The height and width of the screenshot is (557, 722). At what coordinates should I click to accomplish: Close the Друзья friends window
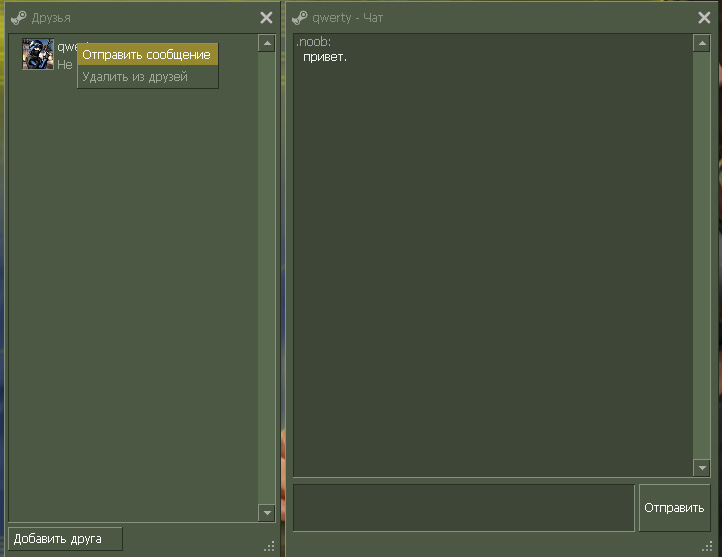coord(266,18)
